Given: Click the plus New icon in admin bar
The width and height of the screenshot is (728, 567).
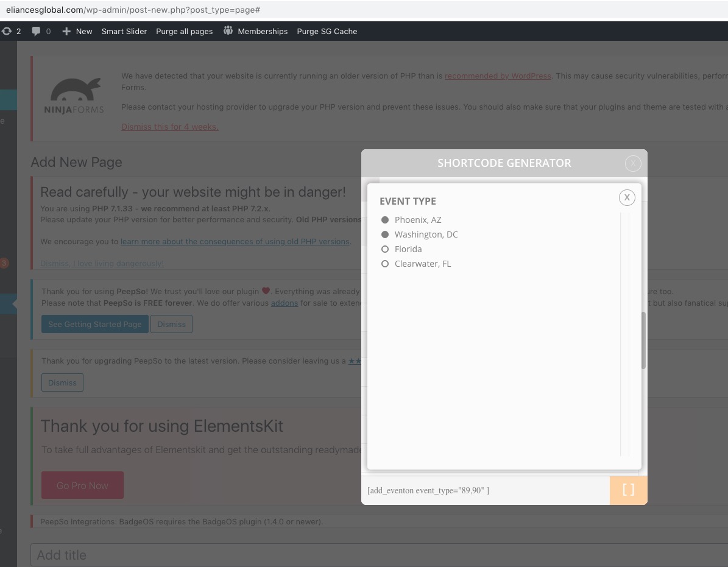Looking at the screenshot, I should (66, 31).
